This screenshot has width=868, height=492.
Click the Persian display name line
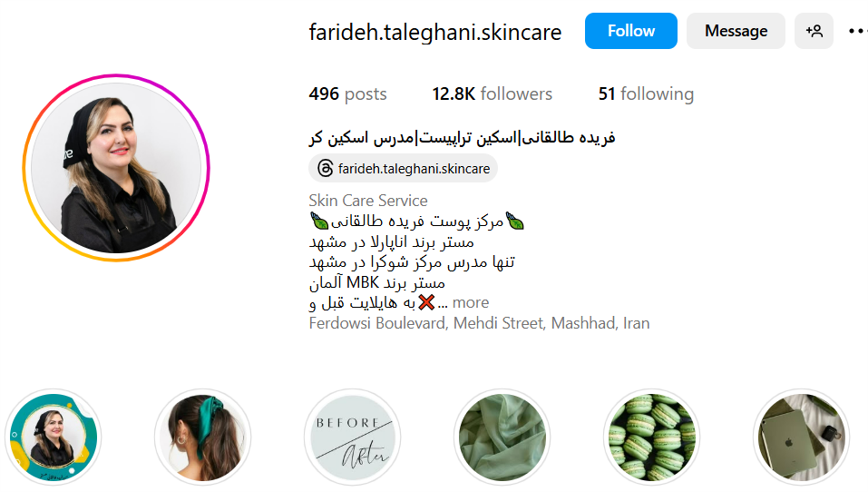463,137
